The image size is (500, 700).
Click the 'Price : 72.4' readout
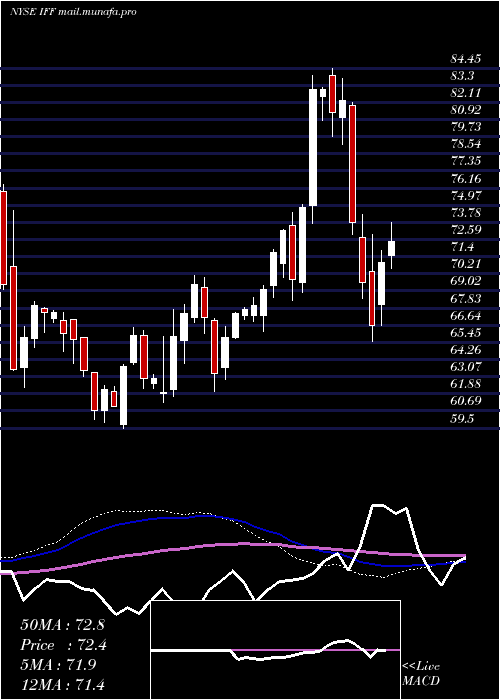[62, 645]
